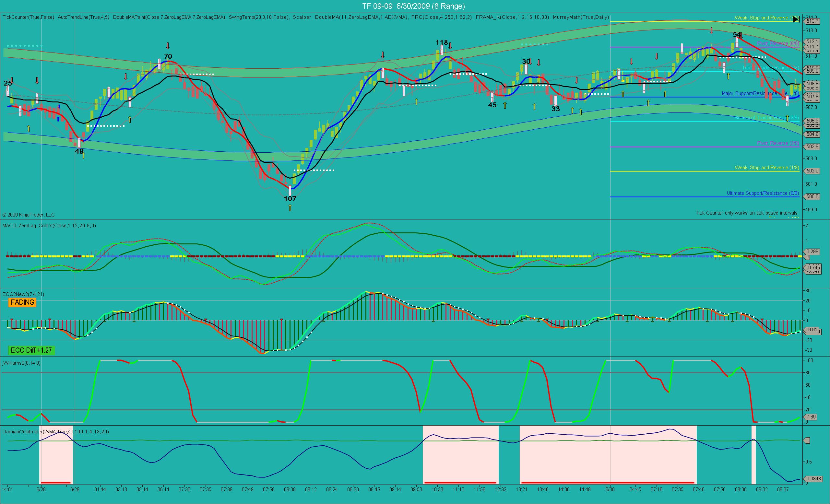Select swing label 49
This screenshot has height=504, width=830.
click(79, 151)
